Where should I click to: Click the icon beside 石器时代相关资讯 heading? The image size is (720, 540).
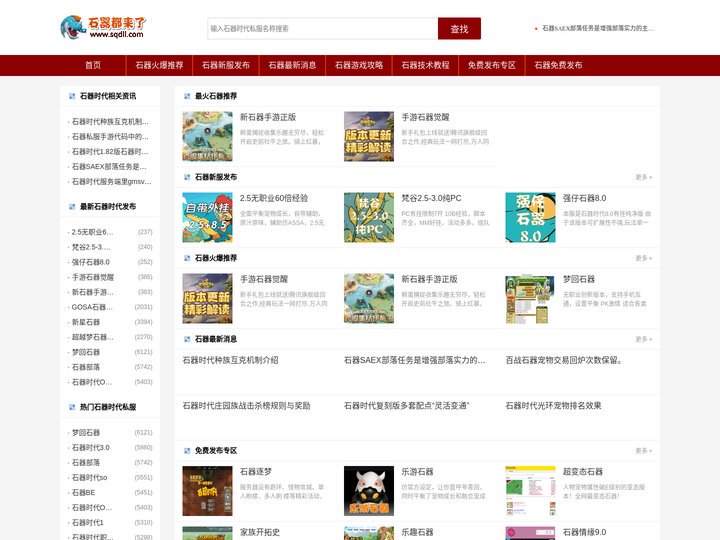pyautogui.click(x=72, y=96)
